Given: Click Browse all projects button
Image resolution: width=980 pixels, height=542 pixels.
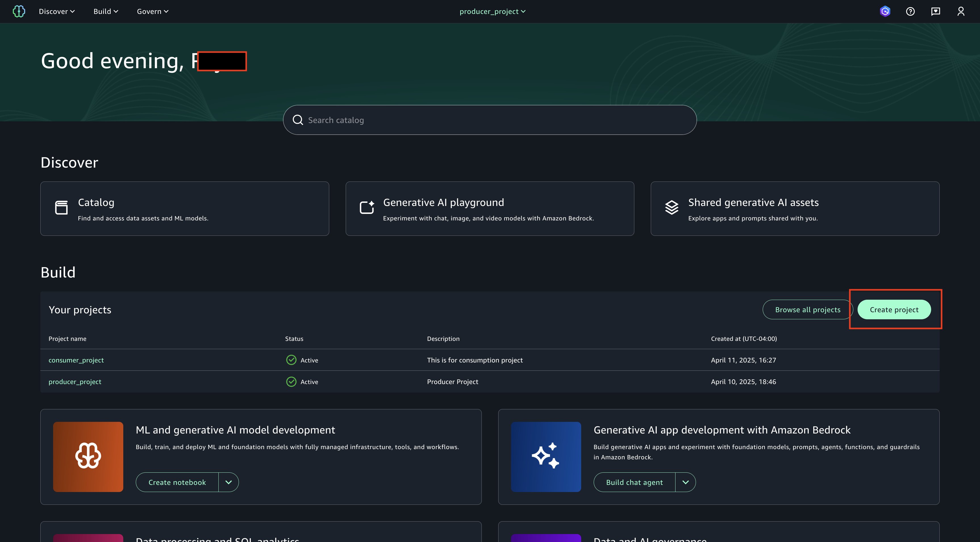Looking at the screenshot, I should coord(807,310).
